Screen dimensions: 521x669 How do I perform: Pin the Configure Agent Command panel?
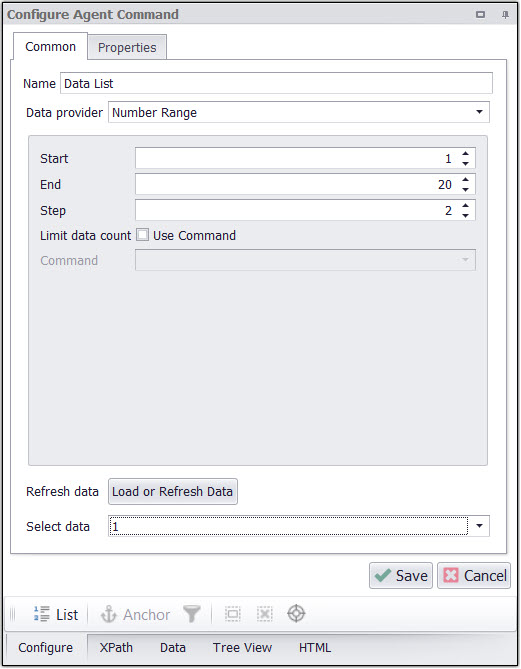(x=505, y=15)
